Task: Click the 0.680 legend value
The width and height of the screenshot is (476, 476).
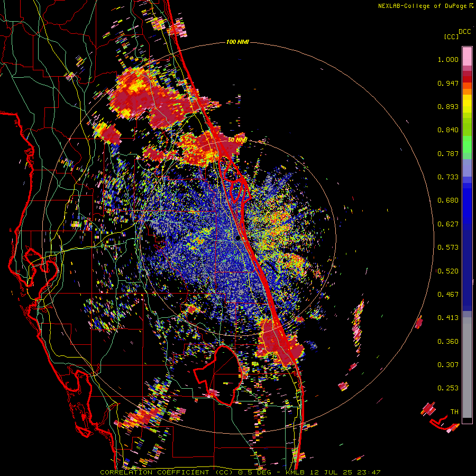Action: click(x=448, y=200)
